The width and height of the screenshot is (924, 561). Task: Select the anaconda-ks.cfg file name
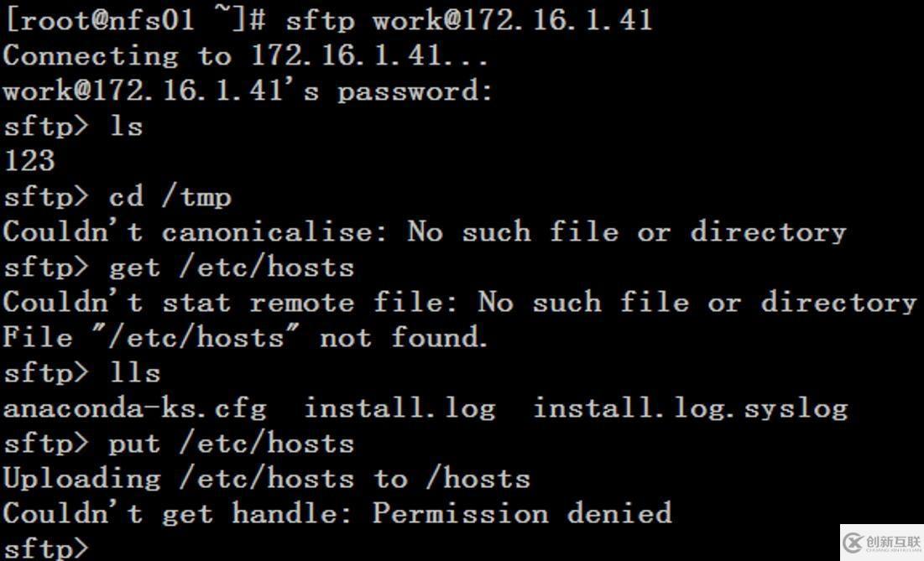click(134, 408)
